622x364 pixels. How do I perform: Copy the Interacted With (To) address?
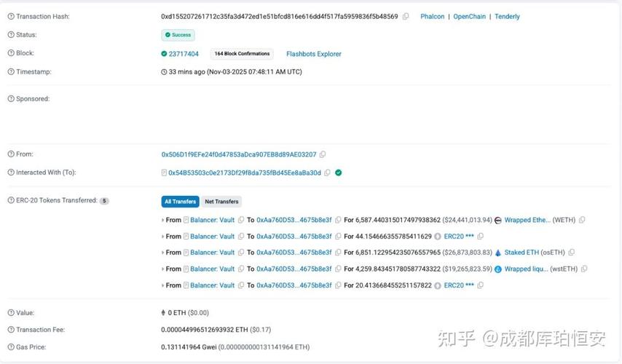[328, 173]
